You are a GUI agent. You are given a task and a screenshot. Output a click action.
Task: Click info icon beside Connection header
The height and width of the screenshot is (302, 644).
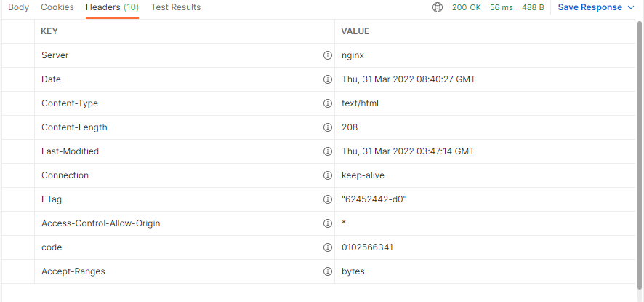pos(327,175)
